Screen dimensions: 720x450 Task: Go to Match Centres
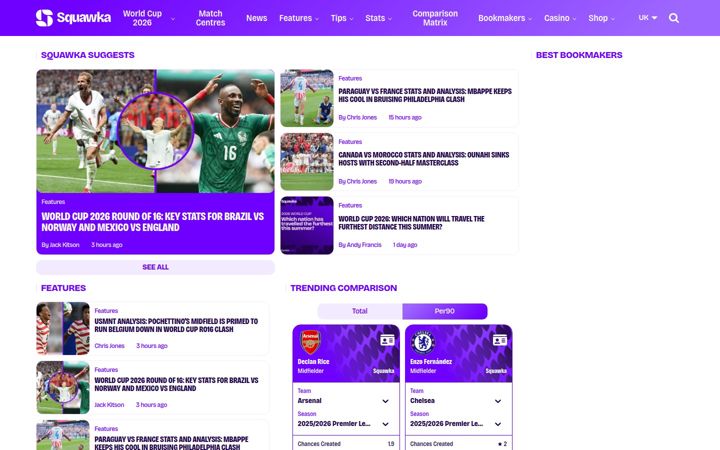click(x=210, y=18)
